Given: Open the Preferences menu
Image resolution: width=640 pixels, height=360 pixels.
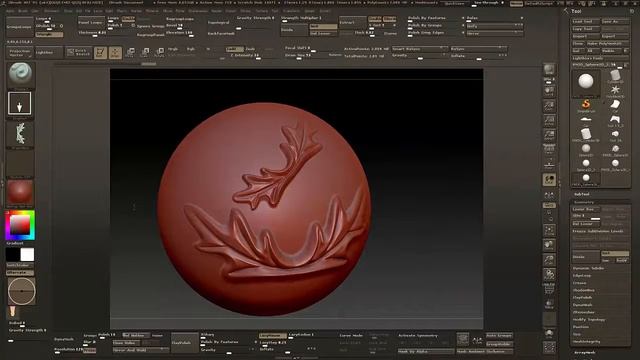Looking at the screenshot, I should coord(198,11).
